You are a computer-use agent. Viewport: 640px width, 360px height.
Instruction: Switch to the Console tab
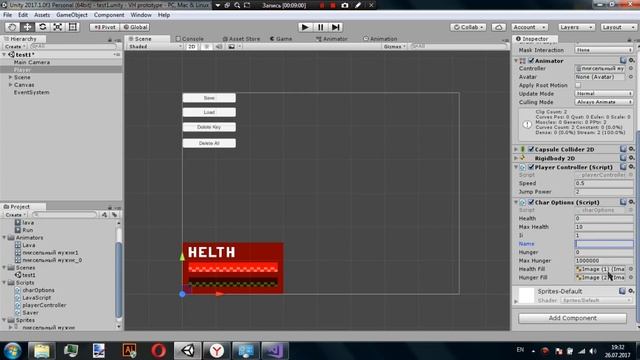190,39
